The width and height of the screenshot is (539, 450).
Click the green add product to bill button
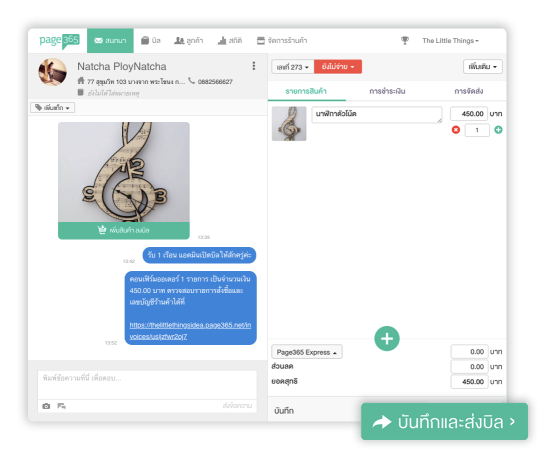point(124,230)
